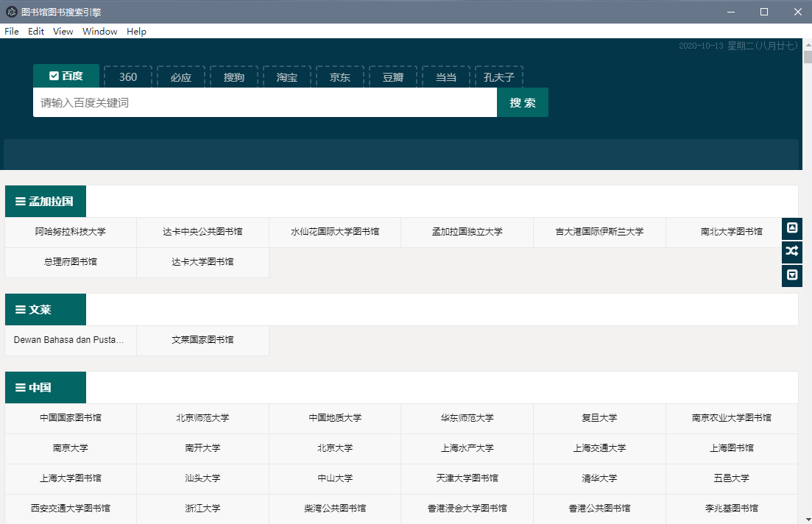812x524 pixels.
Task: Enable the 孔夫子 search engine
Action: tap(499, 76)
